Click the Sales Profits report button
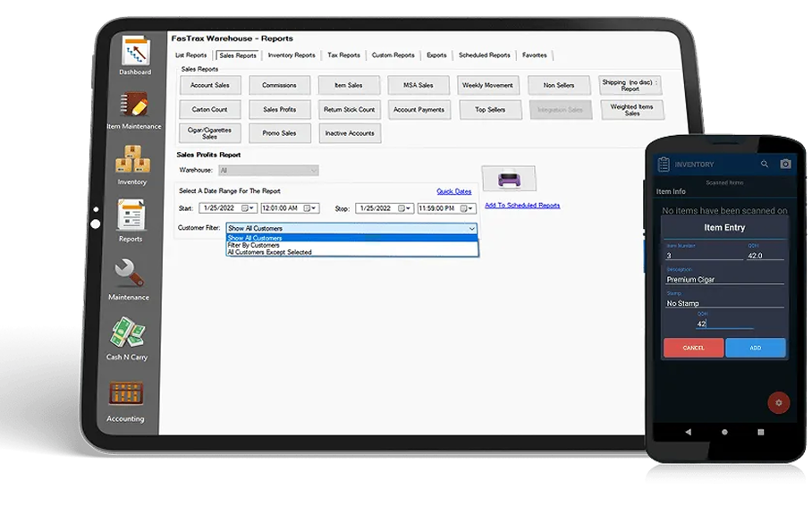The width and height of the screenshot is (812, 506). point(279,110)
